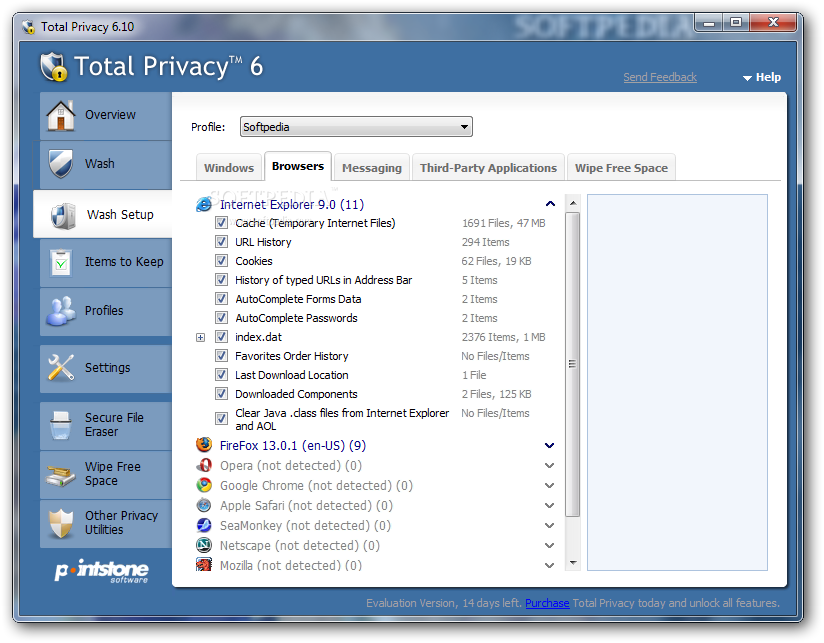Click the Send Feedback link

point(660,77)
